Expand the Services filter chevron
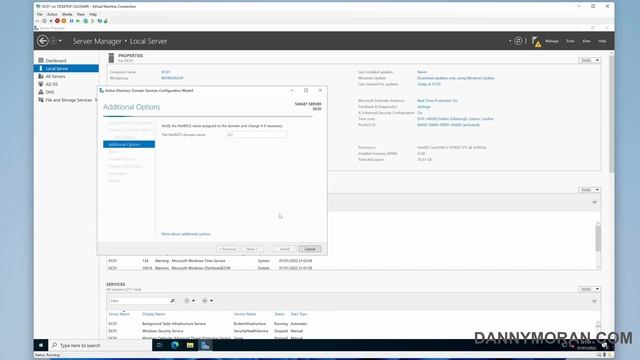 coord(594,301)
